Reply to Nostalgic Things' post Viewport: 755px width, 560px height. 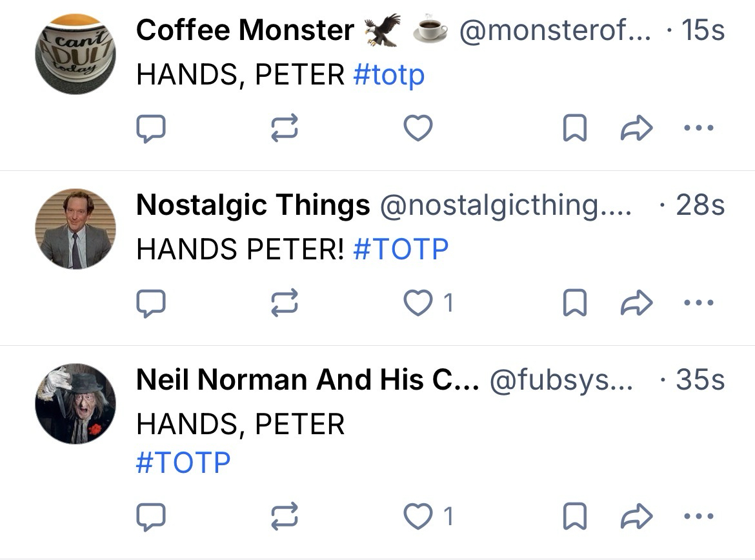tap(152, 303)
